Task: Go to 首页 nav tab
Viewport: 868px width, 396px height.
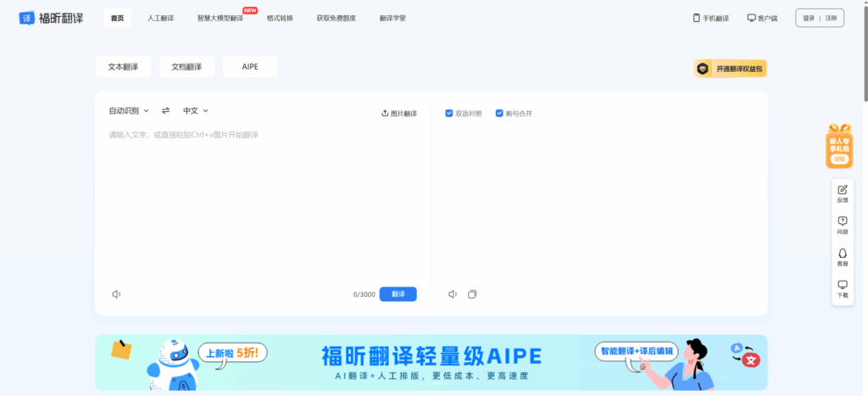Action: (x=117, y=18)
